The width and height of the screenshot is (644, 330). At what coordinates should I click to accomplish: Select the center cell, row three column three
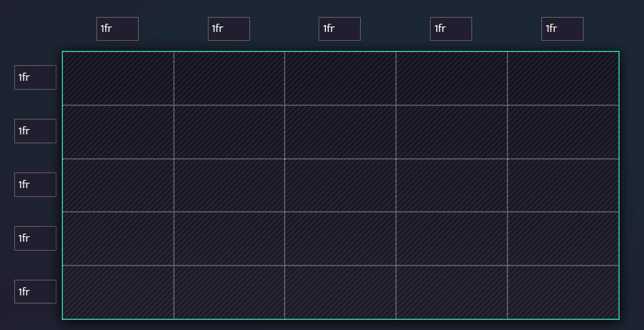click(x=340, y=185)
